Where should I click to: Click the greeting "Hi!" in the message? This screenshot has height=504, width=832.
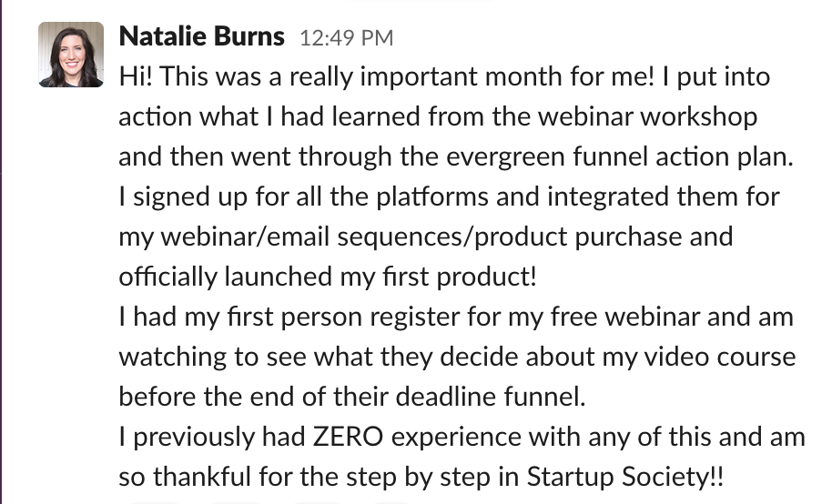pos(136,76)
